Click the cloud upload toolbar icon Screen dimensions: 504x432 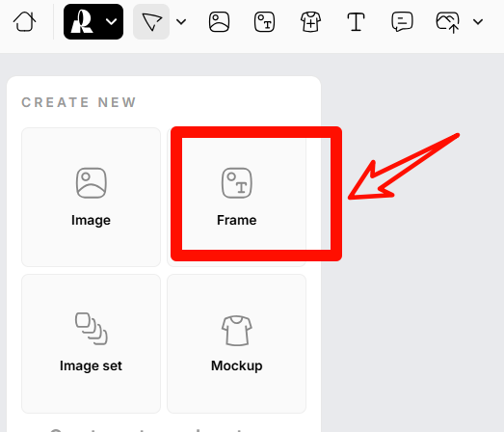(x=447, y=22)
